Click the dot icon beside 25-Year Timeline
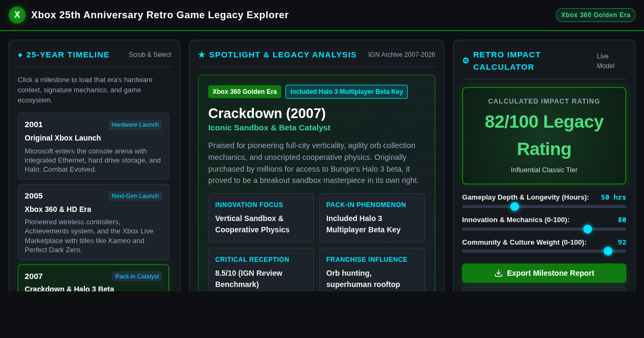 (x=20, y=55)
